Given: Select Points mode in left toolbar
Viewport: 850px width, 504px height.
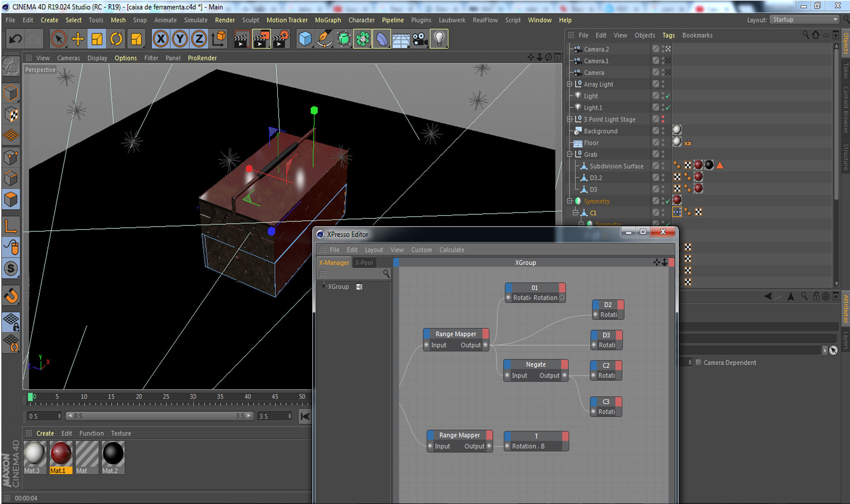Looking at the screenshot, I should point(11,157).
